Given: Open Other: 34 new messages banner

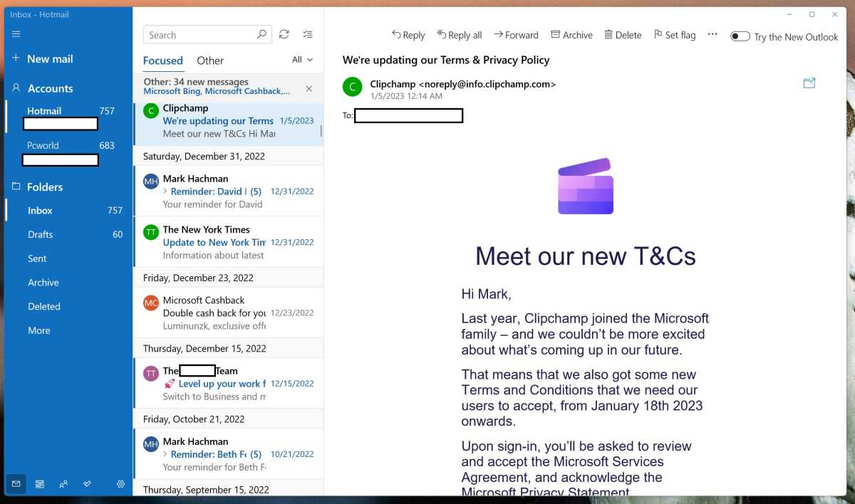Looking at the screenshot, I should click(217, 86).
